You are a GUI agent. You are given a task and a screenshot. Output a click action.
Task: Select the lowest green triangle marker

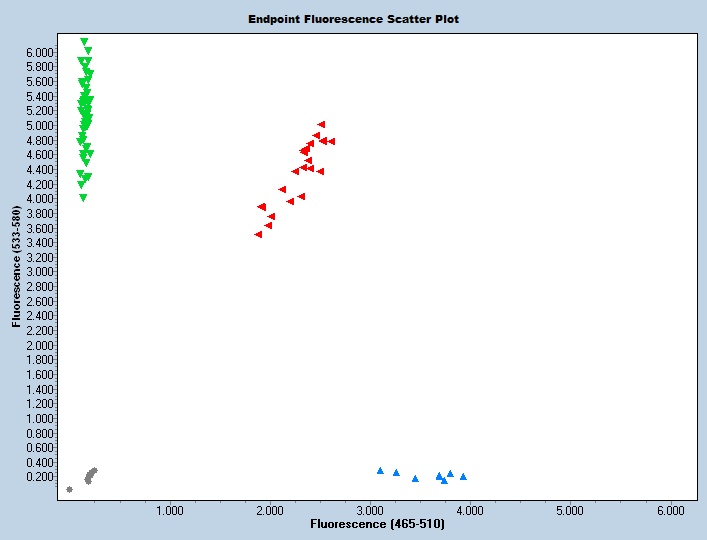click(83, 198)
